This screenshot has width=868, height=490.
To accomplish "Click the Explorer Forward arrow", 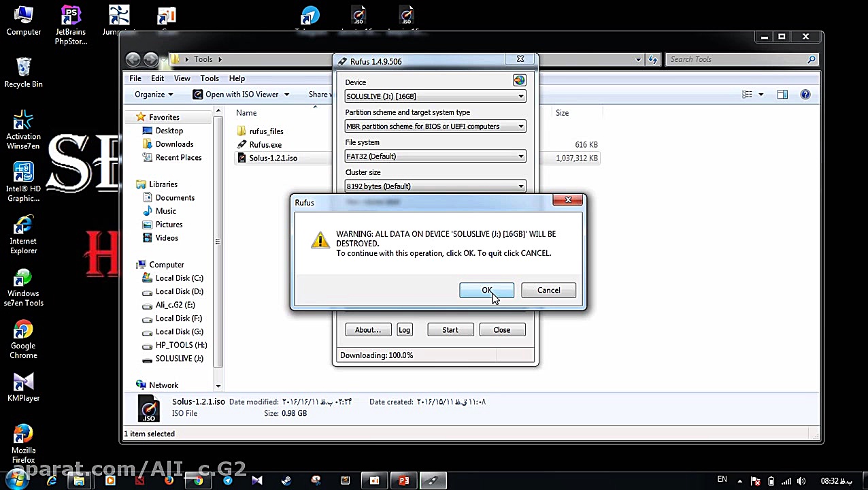I will tap(151, 59).
